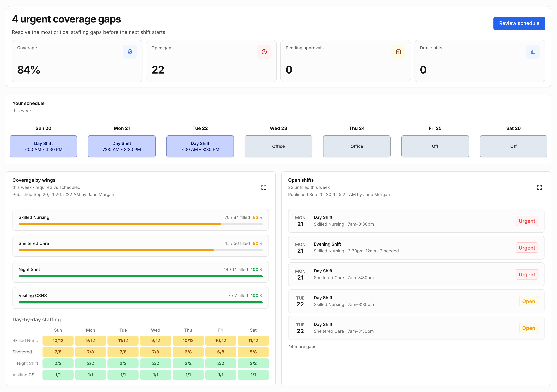The height and width of the screenshot is (392, 557).
Task: Click the Skilled Nursing coverage progress bar
Action: coord(141,224)
